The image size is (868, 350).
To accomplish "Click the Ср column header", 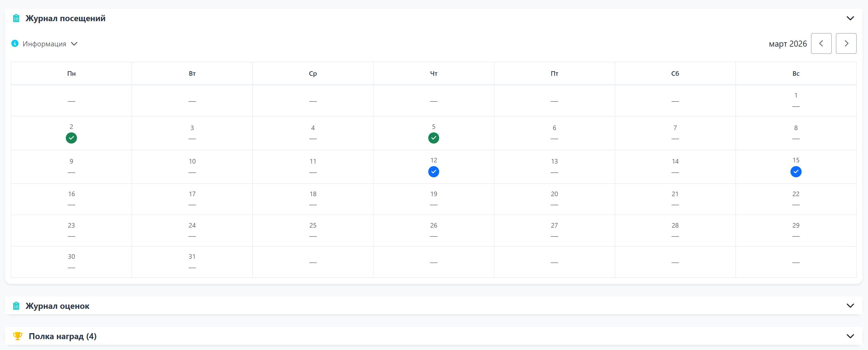I will [313, 73].
